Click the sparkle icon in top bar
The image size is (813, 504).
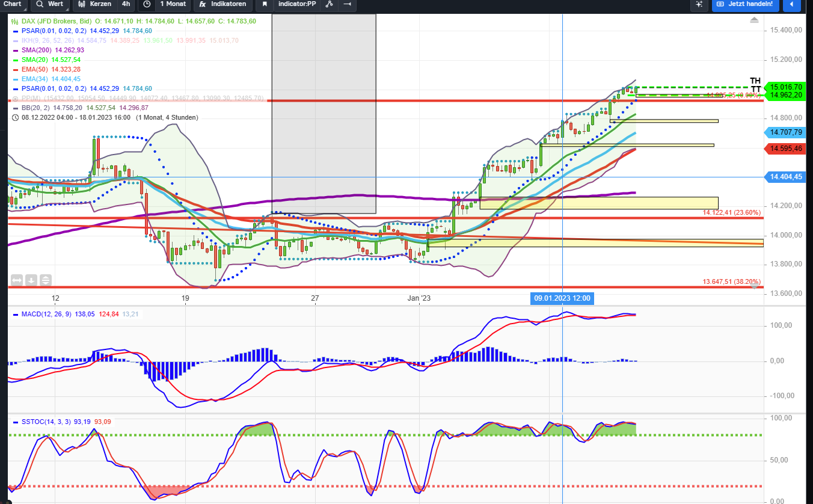pyautogui.click(x=699, y=4)
